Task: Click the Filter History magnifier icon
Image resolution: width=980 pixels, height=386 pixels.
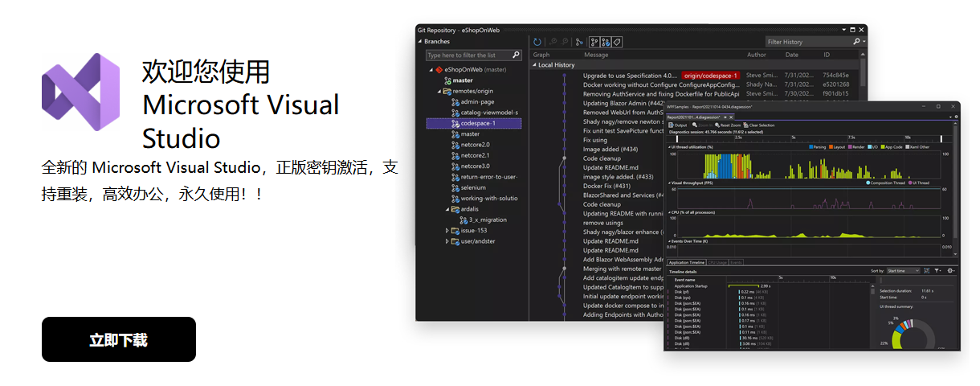Action: tap(856, 42)
